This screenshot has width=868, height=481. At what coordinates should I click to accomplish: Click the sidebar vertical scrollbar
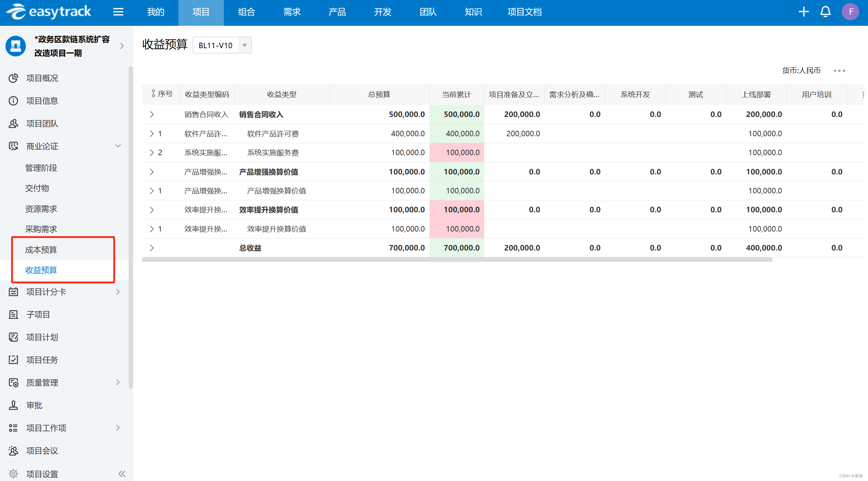click(131, 227)
